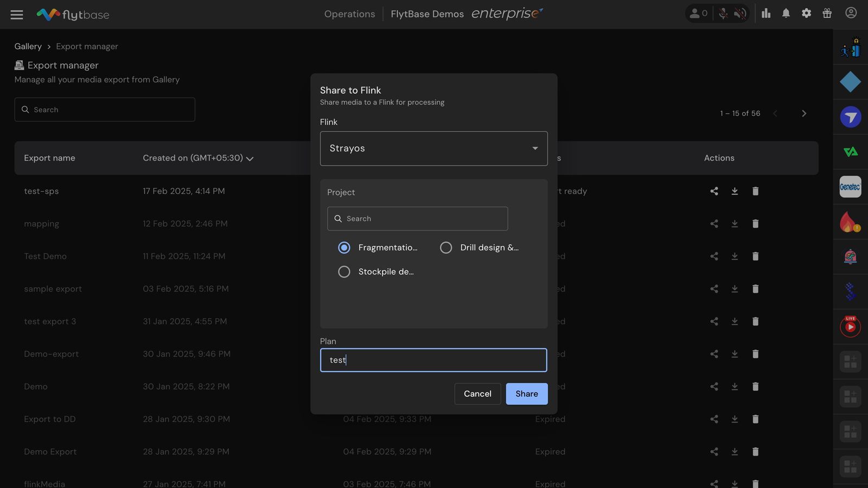Open the Flink dropdown showing Strayos
The width and height of the screenshot is (868, 488).
click(x=433, y=148)
